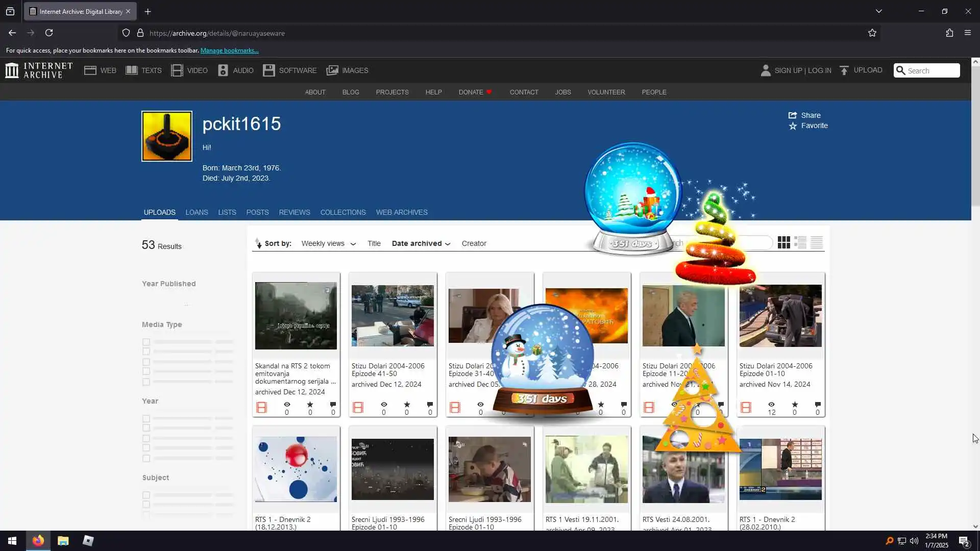This screenshot has height=551, width=980.
Task: Click the Internet Archive logo icon
Action: pyautogui.click(x=12, y=70)
